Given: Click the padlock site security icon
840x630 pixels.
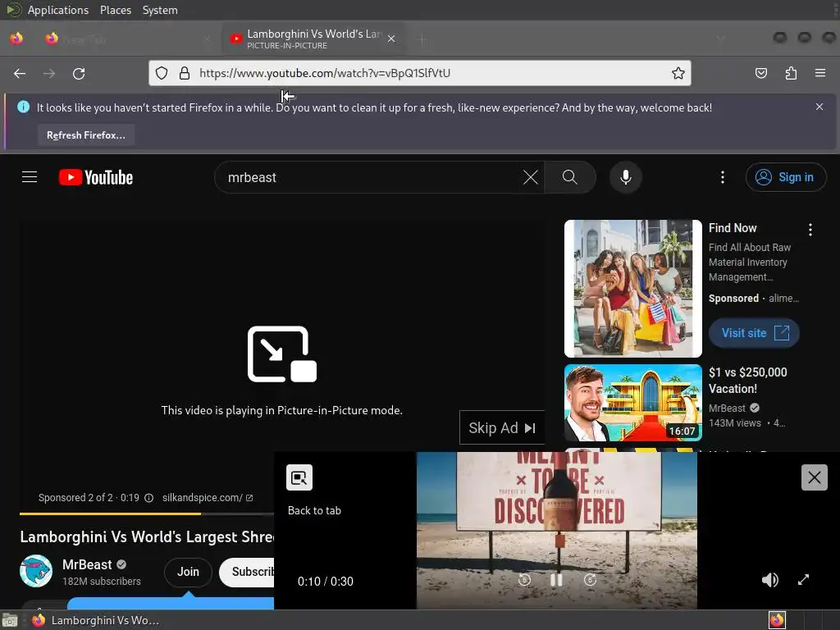Looking at the screenshot, I should click(185, 73).
